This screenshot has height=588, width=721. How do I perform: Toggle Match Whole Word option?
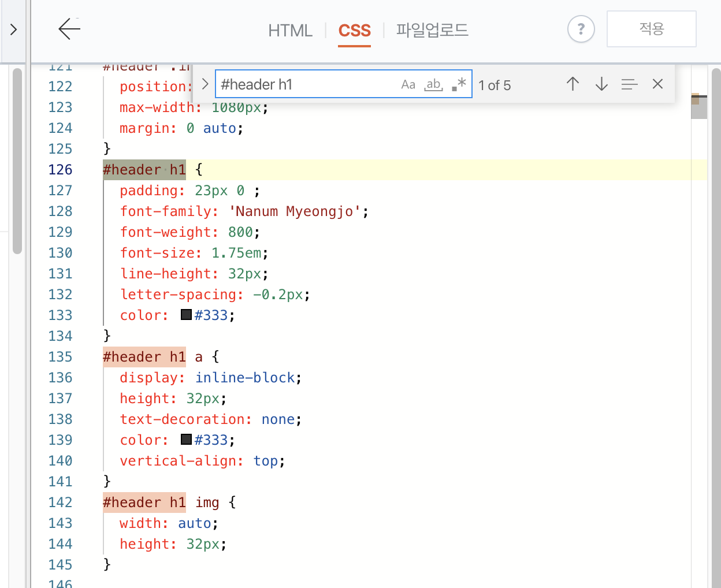coord(433,84)
